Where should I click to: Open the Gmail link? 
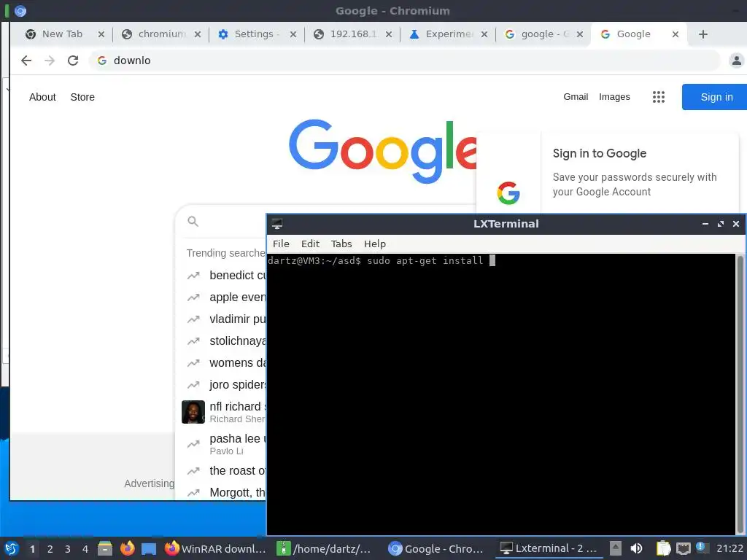pos(576,97)
